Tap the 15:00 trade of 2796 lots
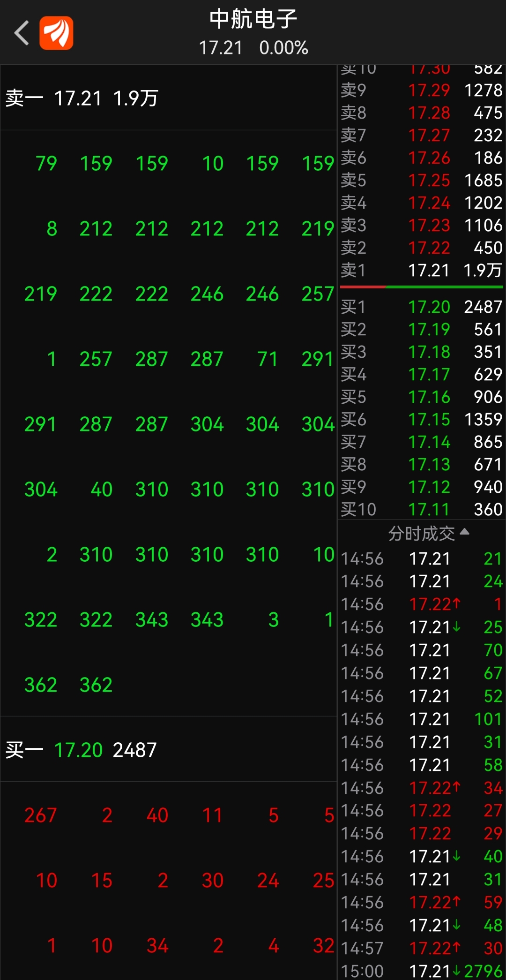 pos(422,971)
